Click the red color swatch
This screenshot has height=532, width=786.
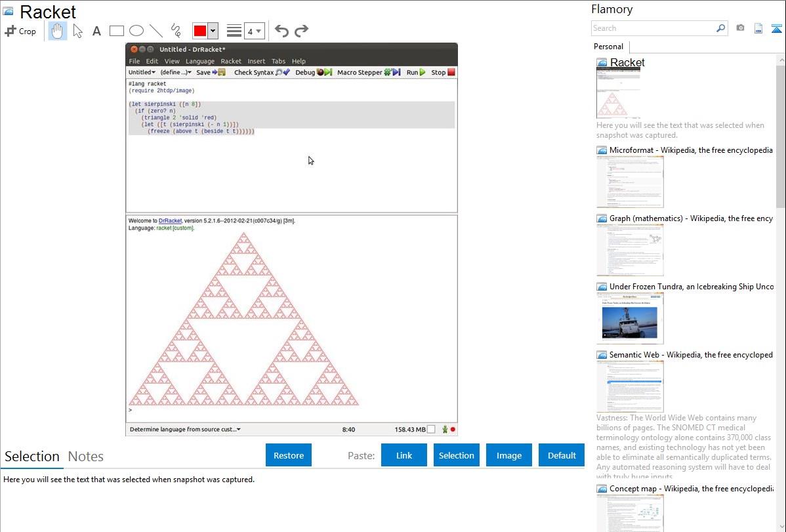pyautogui.click(x=200, y=31)
